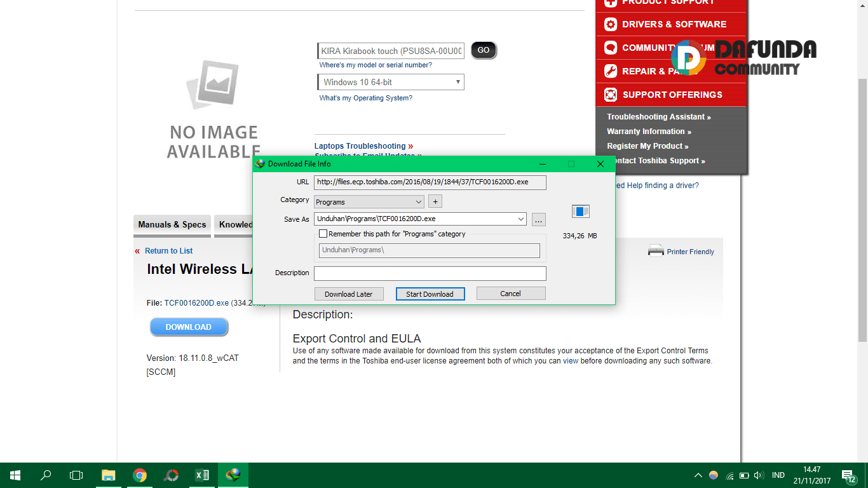
Task: Click Internet Download Manager taskbar icon
Action: (x=233, y=475)
